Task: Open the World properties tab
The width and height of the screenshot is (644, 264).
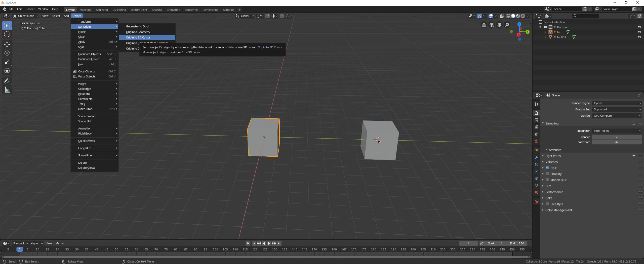Action: pos(537,141)
